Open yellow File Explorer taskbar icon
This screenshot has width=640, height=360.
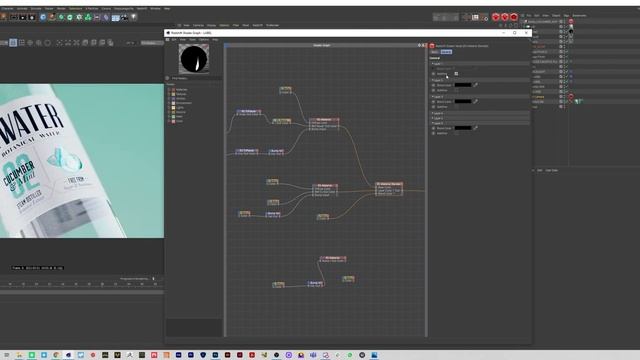point(19,355)
